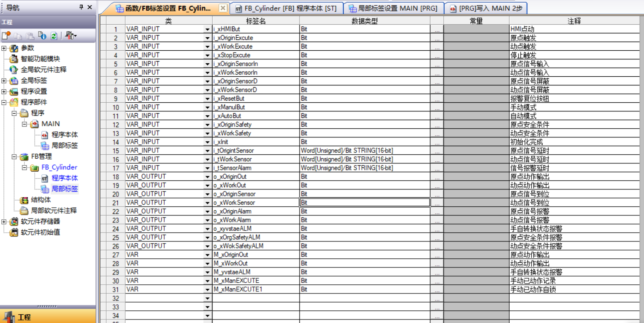Click the new data icon in navigation toolbar
Viewport: 644px width, 323px height.
(x=6, y=36)
